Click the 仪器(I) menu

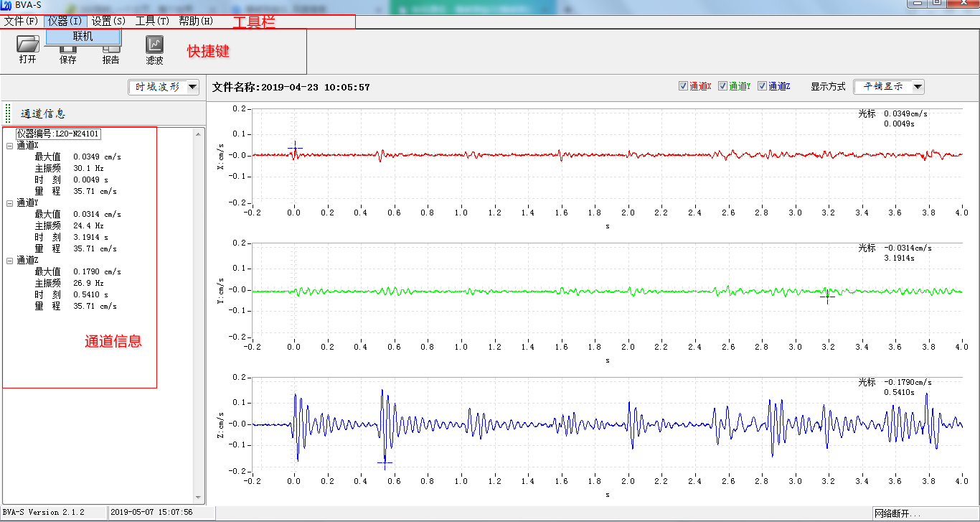coord(65,22)
